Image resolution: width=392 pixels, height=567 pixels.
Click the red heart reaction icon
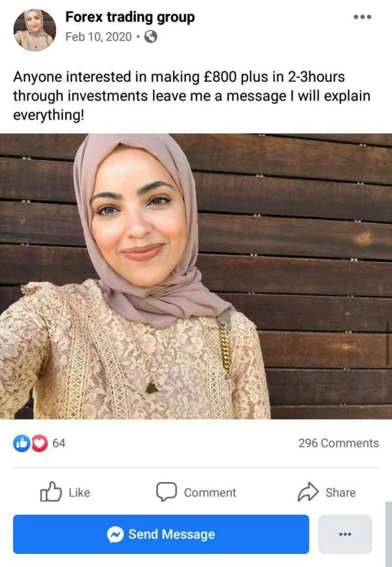tap(40, 444)
